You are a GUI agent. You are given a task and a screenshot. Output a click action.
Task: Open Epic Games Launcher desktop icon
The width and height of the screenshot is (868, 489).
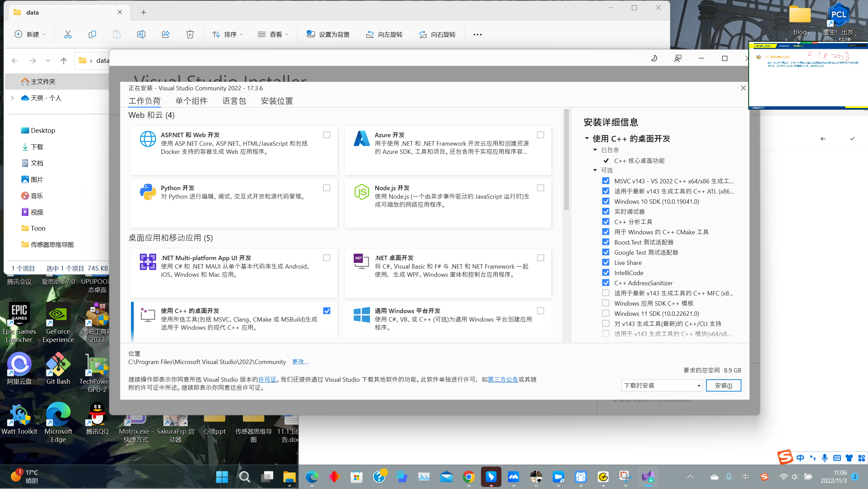(x=19, y=323)
